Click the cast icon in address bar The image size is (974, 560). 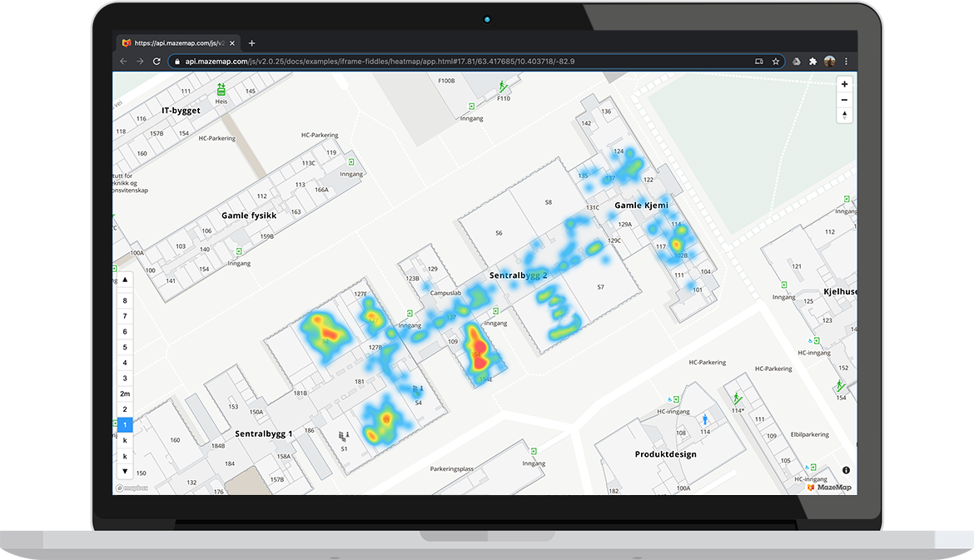(x=759, y=62)
